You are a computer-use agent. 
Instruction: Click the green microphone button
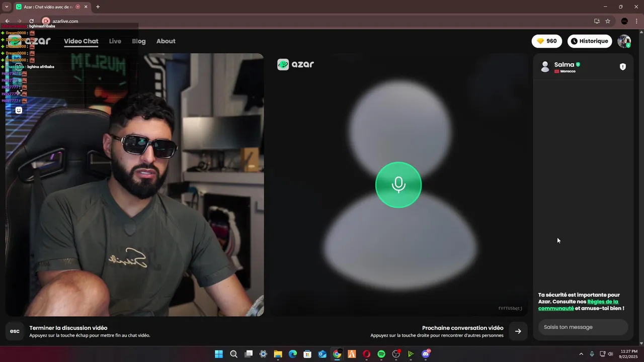click(x=398, y=185)
